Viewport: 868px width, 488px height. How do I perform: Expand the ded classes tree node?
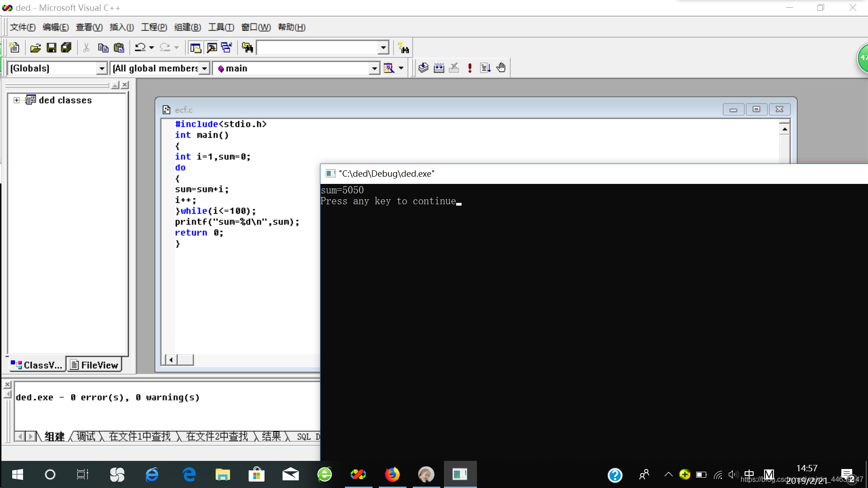point(17,100)
